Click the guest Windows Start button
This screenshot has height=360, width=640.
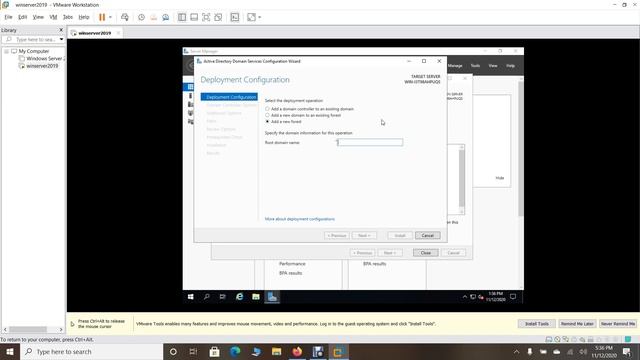click(191, 297)
